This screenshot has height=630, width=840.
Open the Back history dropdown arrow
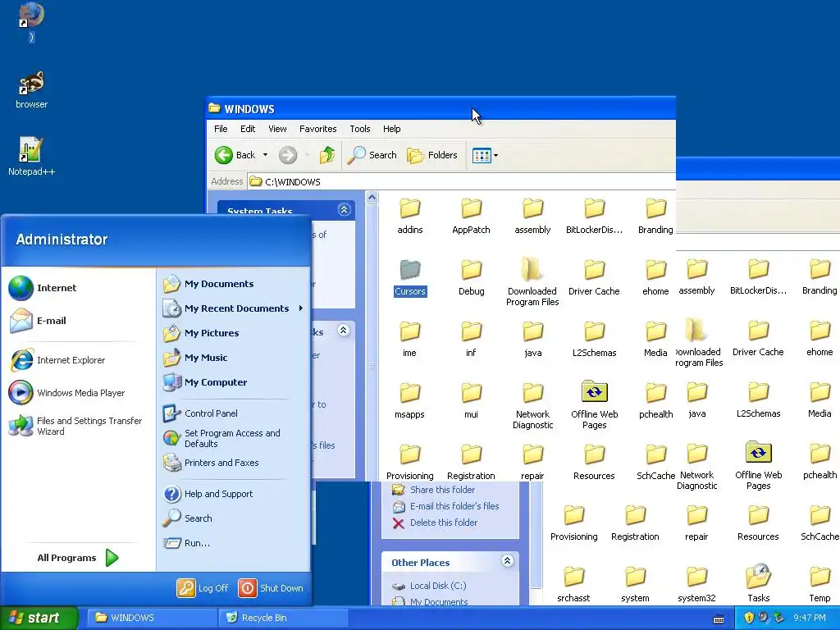tap(265, 155)
